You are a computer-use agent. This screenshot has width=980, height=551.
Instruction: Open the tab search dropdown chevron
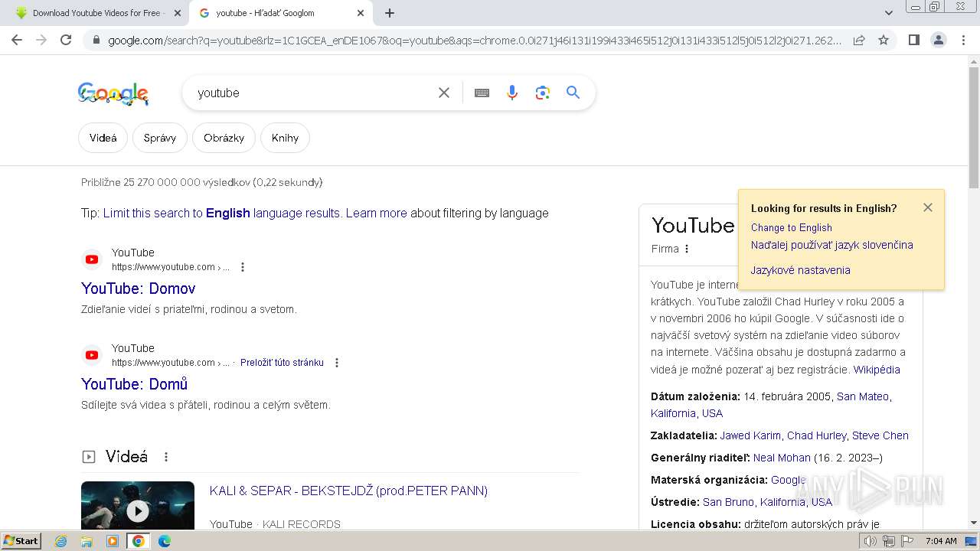(888, 13)
